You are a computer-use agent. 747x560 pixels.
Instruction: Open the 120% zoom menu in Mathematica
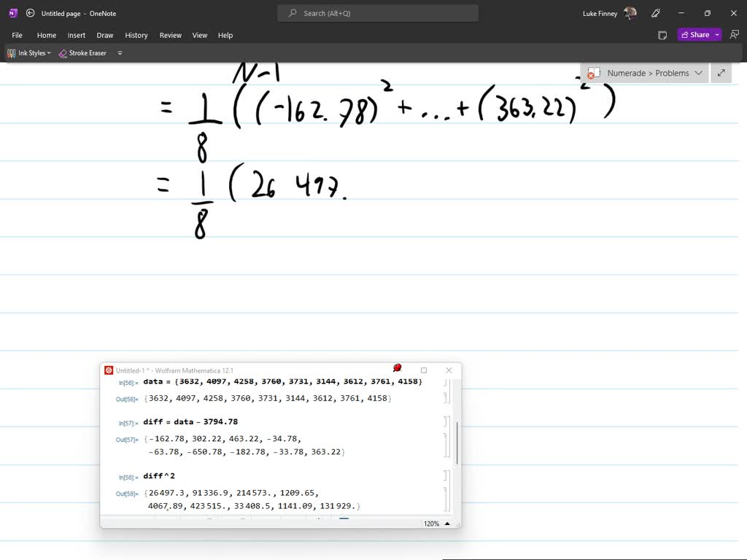coord(431,524)
